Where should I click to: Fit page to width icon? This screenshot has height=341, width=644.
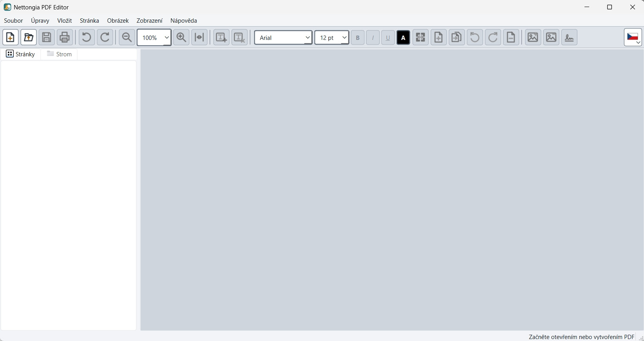click(200, 38)
